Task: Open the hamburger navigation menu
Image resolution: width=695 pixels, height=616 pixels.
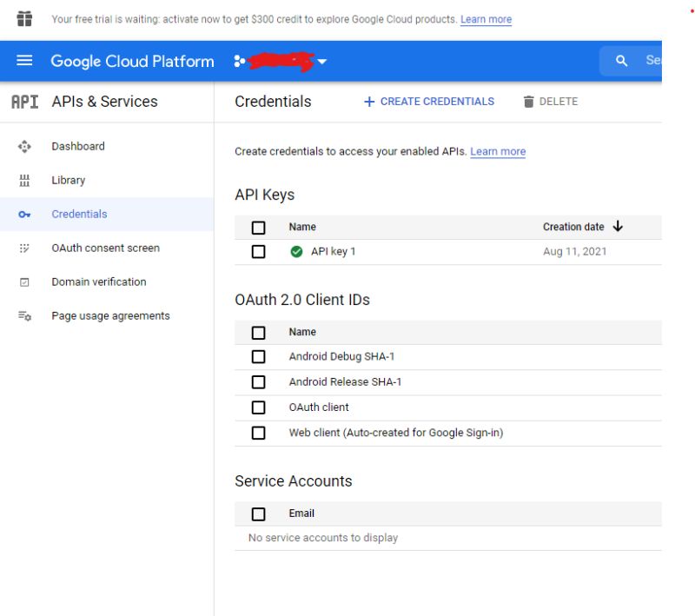Action: [x=24, y=60]
